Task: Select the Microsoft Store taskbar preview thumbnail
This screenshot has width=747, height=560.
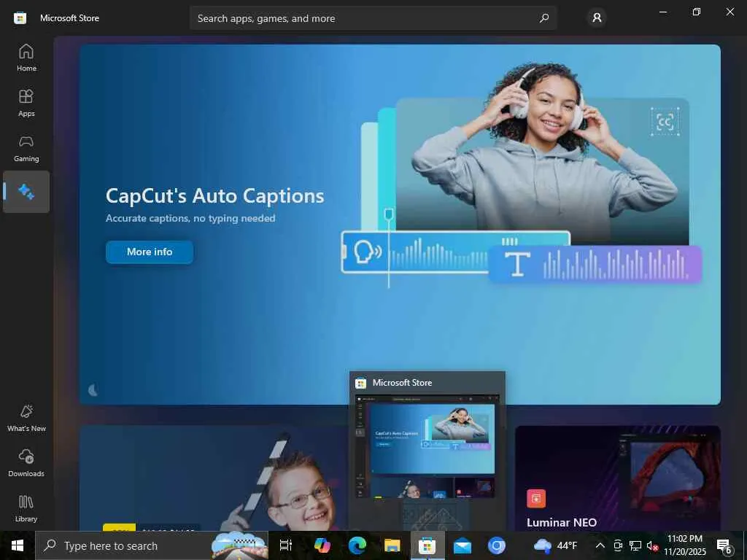Action: coord(427,447)
